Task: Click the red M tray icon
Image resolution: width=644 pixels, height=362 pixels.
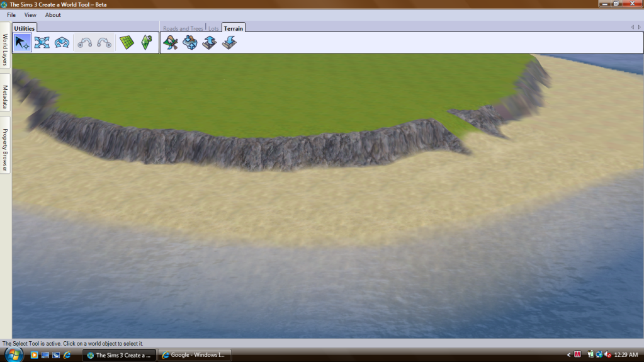Action: tap(577, 354)
